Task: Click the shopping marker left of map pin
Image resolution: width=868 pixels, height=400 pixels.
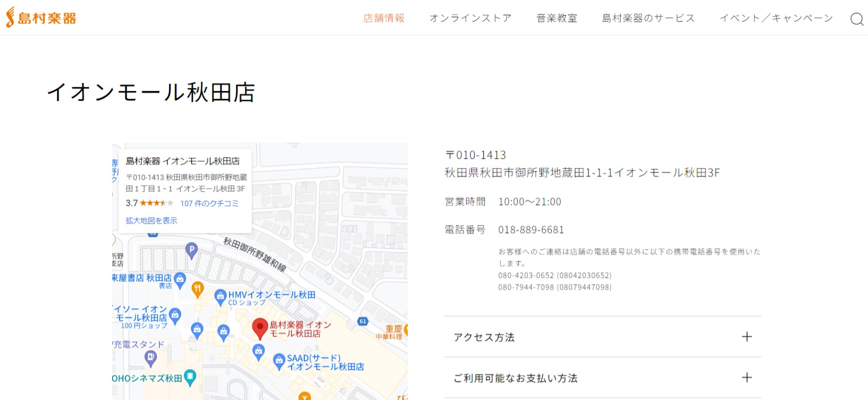Action: pos(223,332)
